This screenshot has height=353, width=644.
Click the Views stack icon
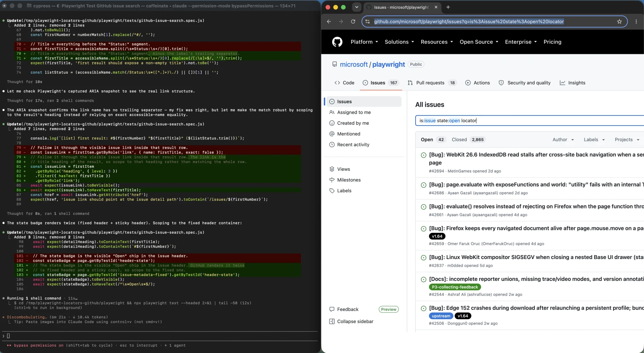click(332, 169)
